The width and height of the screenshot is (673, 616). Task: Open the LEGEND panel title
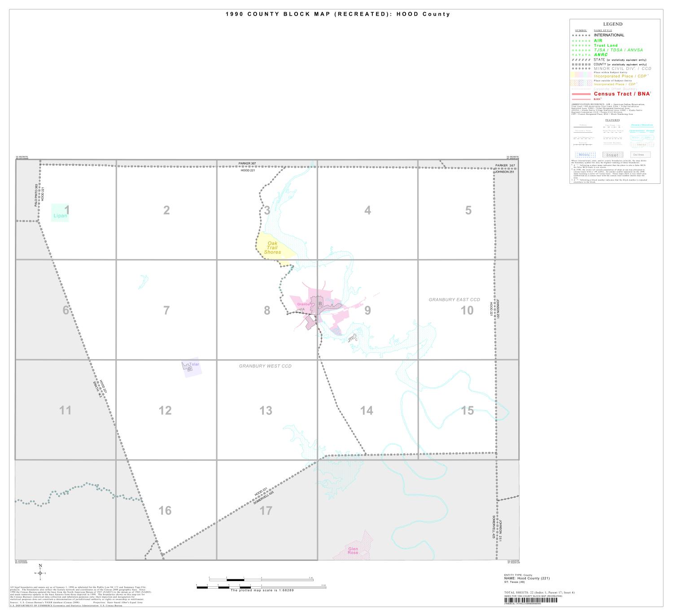coord(612,24)
